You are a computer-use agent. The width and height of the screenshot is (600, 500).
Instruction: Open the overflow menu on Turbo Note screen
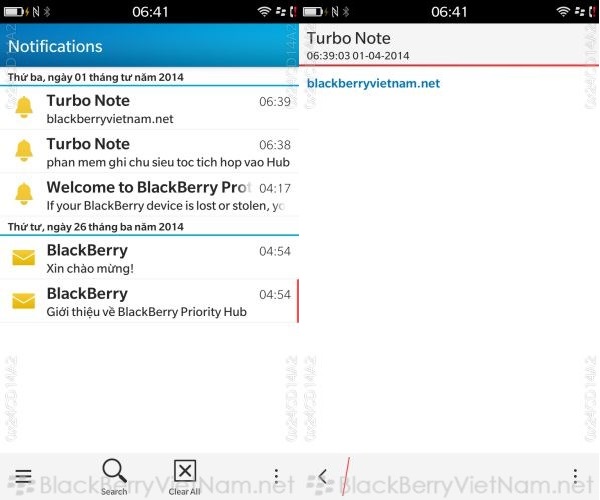point(575,476)
